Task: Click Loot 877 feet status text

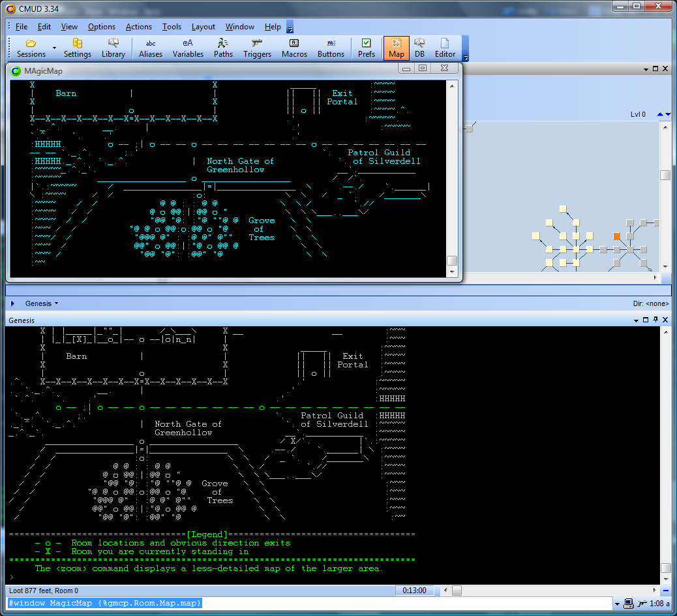Action: (44, 591)
